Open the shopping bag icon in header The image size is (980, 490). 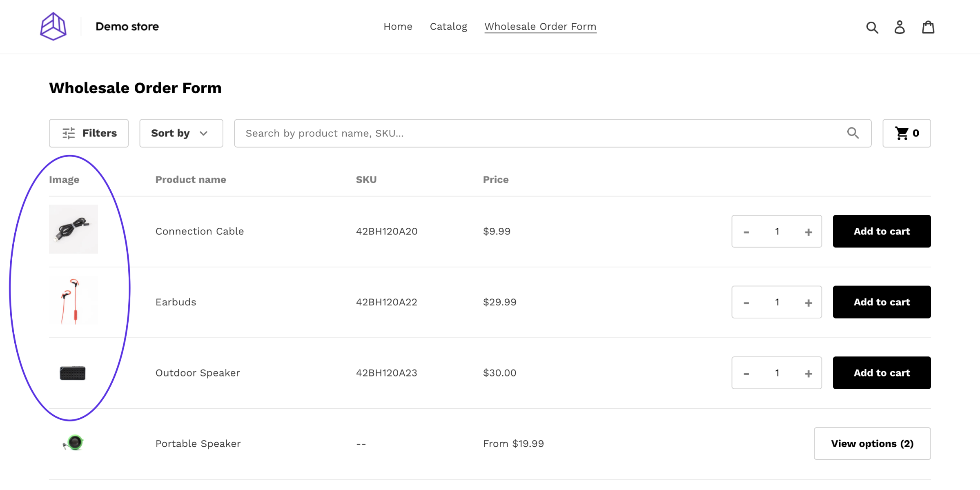[928, 27]
